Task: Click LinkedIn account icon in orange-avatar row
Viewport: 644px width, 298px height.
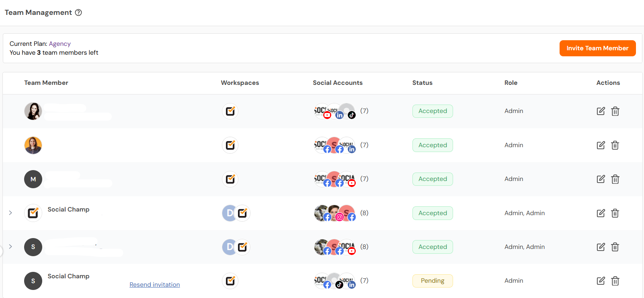Action: [x=352, y=149]
